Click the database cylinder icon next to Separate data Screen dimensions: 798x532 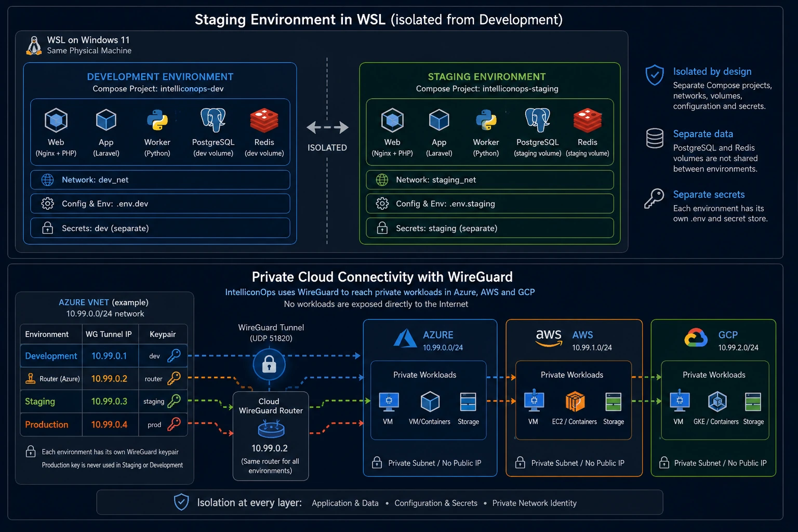(x=655, y=138)
